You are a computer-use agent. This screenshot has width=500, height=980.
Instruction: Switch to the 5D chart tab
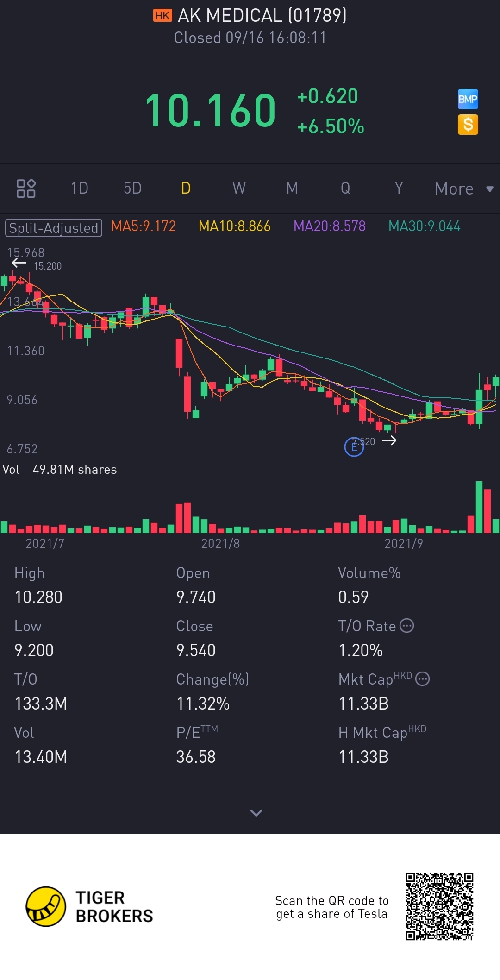[x=132, y=188]
